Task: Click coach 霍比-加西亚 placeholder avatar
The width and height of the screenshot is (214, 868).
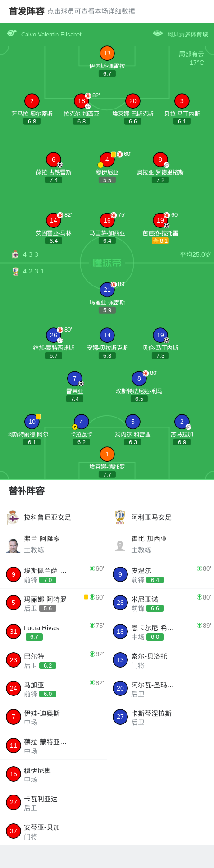Action: [120, 545]
